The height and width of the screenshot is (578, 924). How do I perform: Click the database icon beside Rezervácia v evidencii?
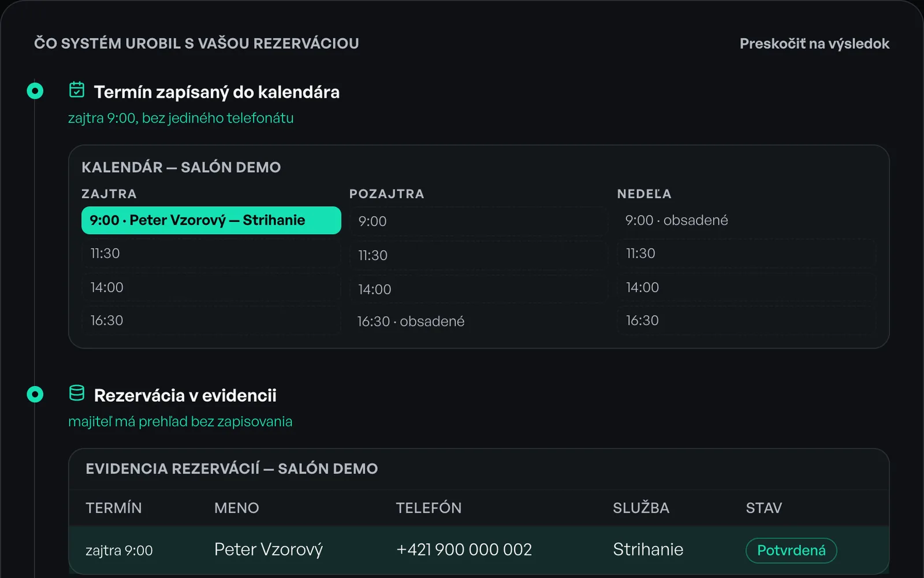[77, 393]
